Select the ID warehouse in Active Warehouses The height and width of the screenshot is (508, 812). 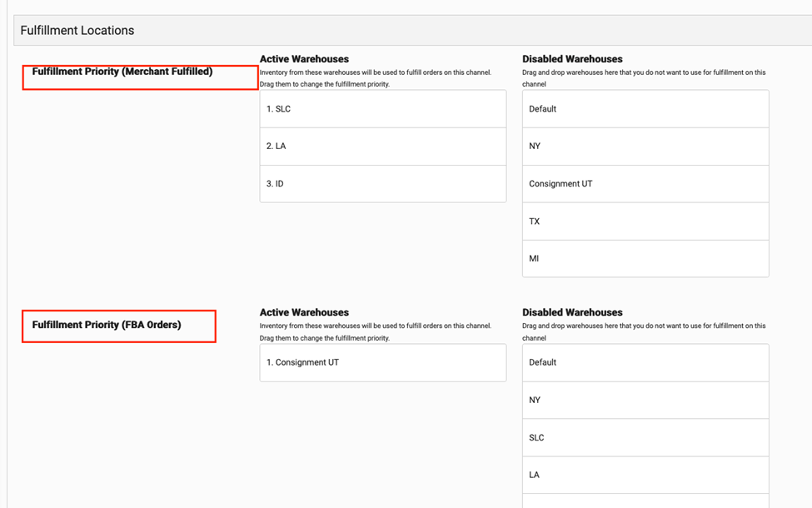click(x=383, y=183)
